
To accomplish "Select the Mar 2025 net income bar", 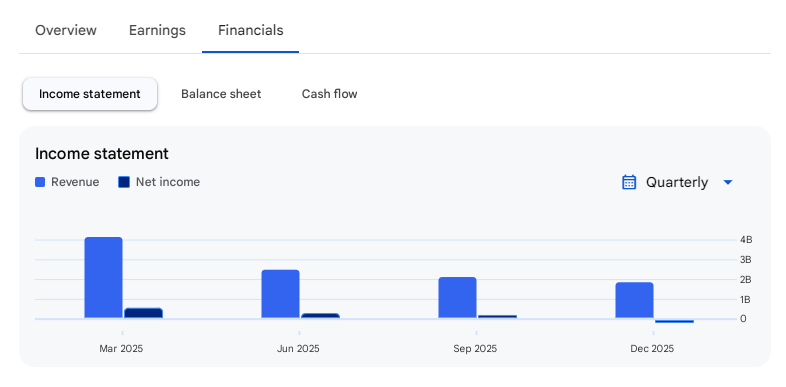I will (x=143, y=313).
